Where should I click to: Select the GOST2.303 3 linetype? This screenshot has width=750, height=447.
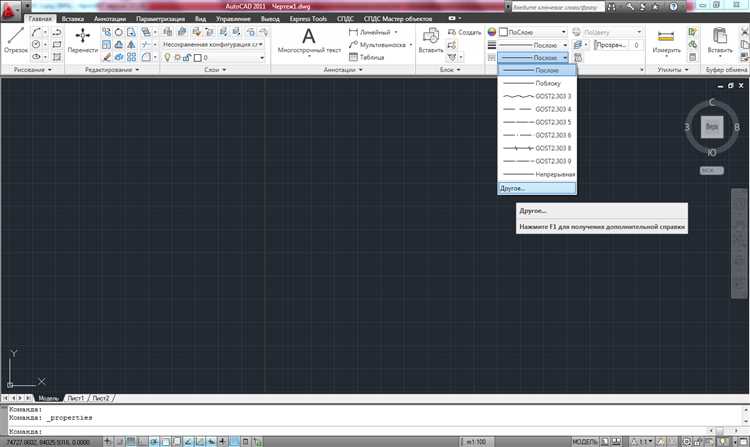tap(537, 96)
